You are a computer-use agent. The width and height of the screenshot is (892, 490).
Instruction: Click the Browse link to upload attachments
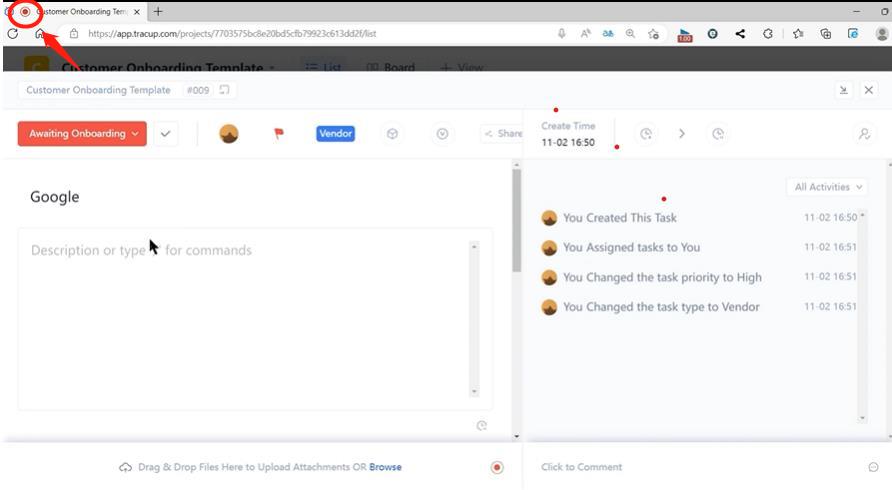point(385,467)
